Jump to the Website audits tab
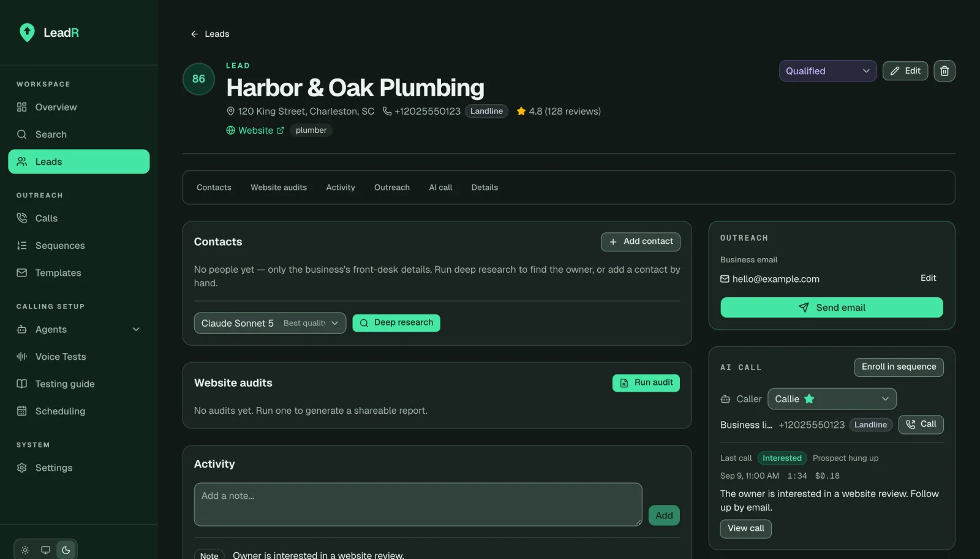Viewport: 980px width, 559px height. coord(279,188)
